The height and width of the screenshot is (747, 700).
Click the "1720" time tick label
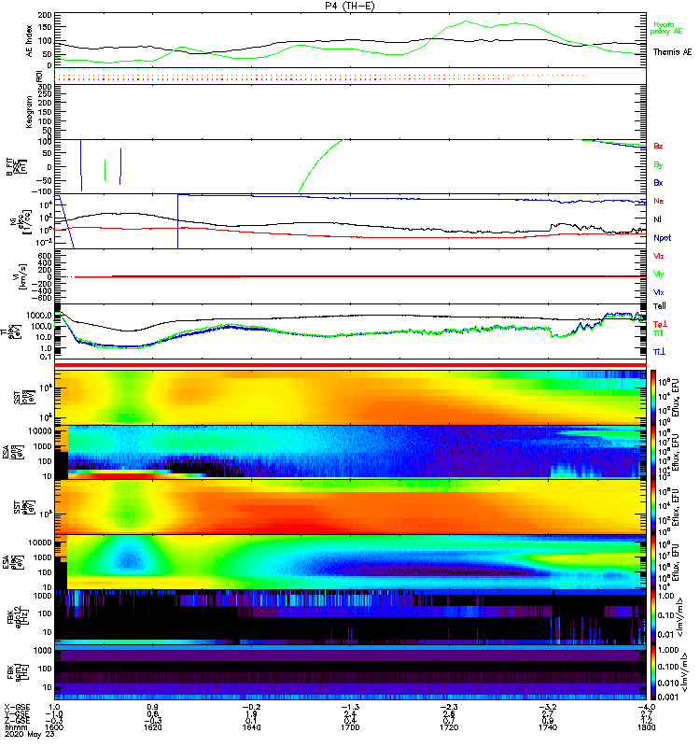pyautogui.click(x=449, y=727)
